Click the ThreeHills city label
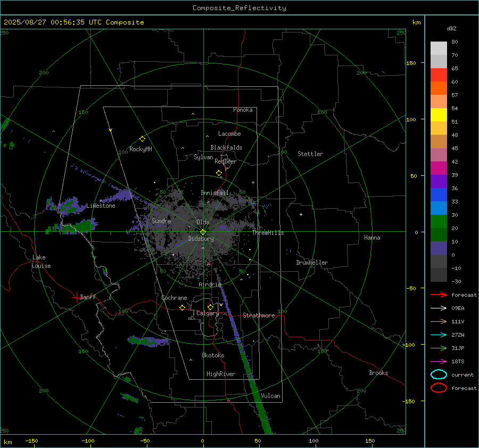The height and width of the screenshot is (448, 479). 268,233
